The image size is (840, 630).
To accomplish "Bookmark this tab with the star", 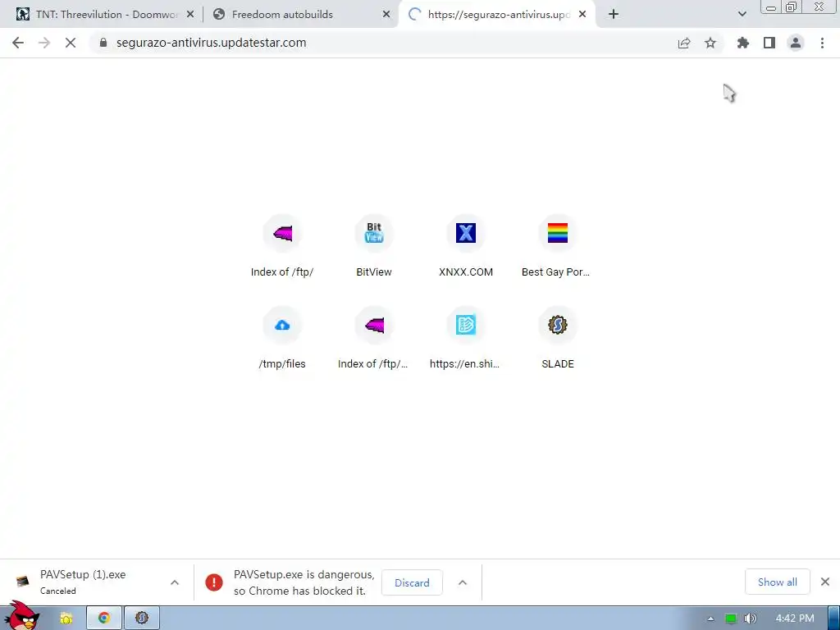I will 710,43.
